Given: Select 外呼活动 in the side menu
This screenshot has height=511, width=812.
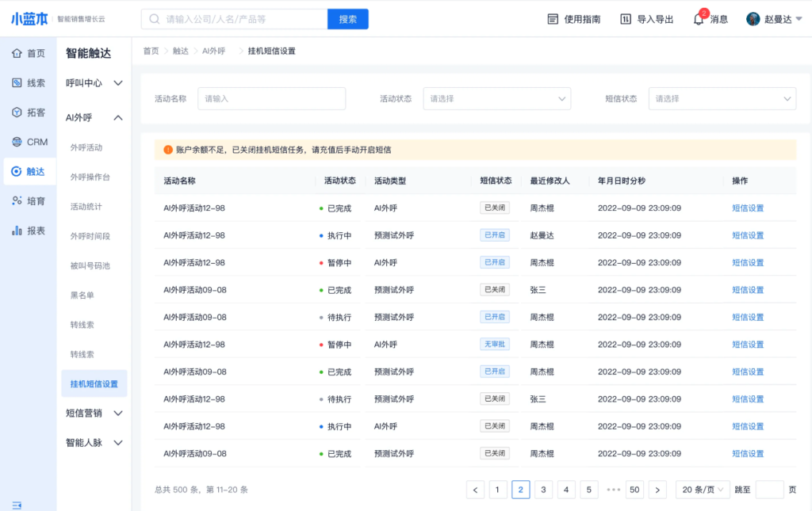Looking at the screenshot, I should coord(86,147).
